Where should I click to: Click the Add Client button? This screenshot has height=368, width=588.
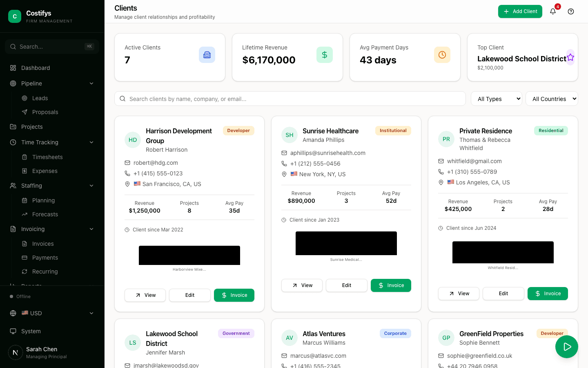click(520, 11)
